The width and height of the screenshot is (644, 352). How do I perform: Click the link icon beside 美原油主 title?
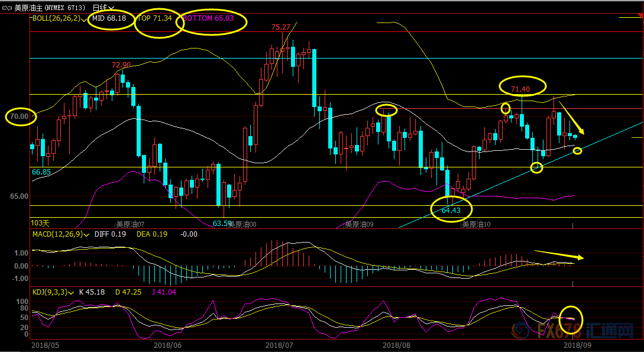point(7,8)
